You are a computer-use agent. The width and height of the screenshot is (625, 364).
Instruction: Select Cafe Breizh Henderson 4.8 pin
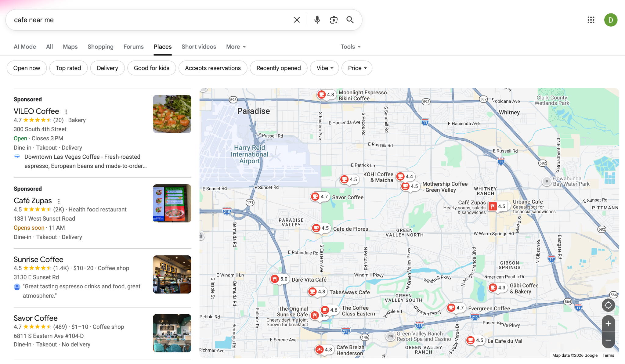coord(324,350)
